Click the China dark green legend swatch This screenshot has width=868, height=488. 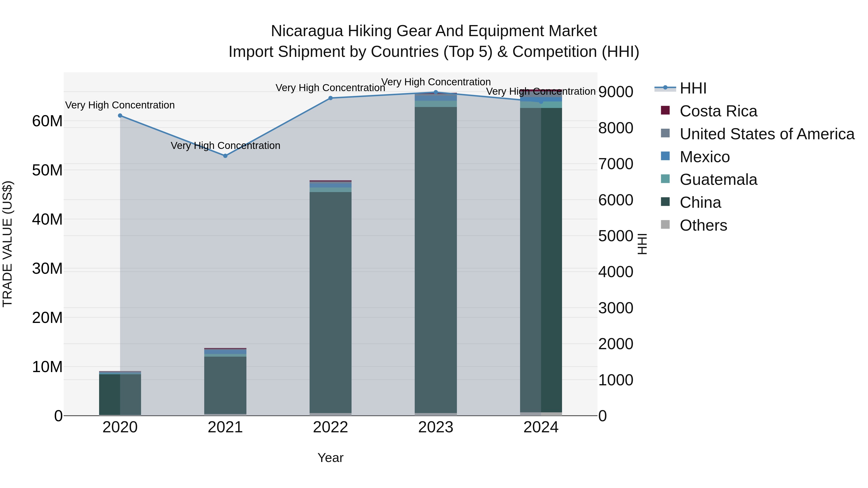click(665, 202)
